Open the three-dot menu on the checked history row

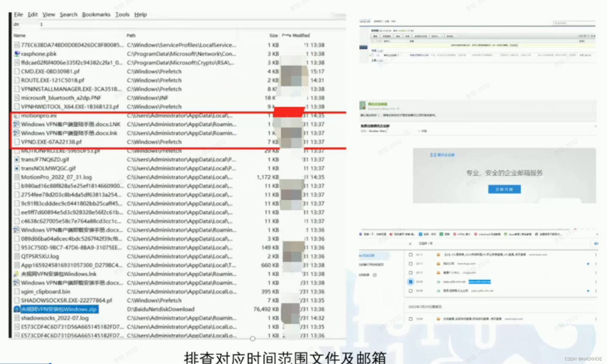[x=596, y=282]
